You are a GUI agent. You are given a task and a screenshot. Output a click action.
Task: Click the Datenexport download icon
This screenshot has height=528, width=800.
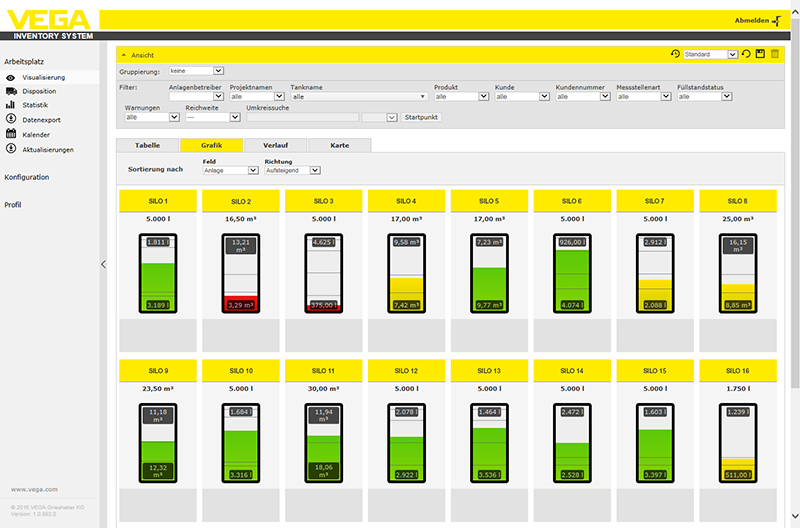click(x=10, y=120)
